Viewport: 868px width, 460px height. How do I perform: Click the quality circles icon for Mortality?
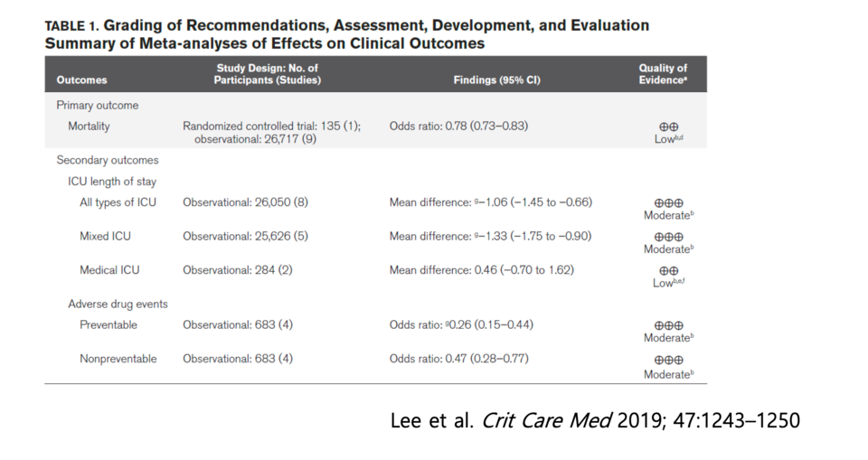pyautogui.click(x=669, y=127)
